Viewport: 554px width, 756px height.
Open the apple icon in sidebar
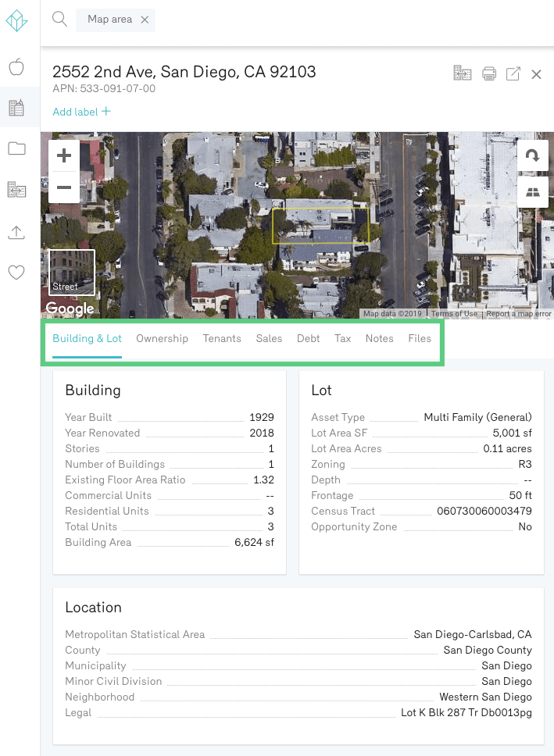click(16, 67)
